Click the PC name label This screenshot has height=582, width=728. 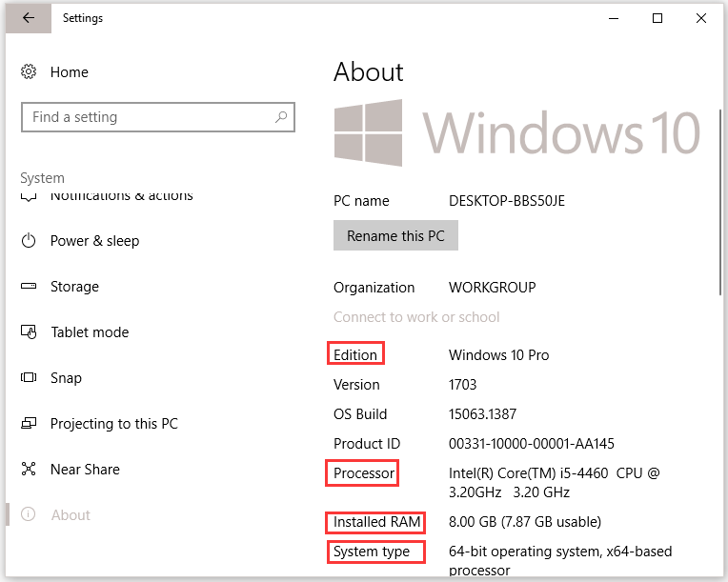[x=361, y=201]
